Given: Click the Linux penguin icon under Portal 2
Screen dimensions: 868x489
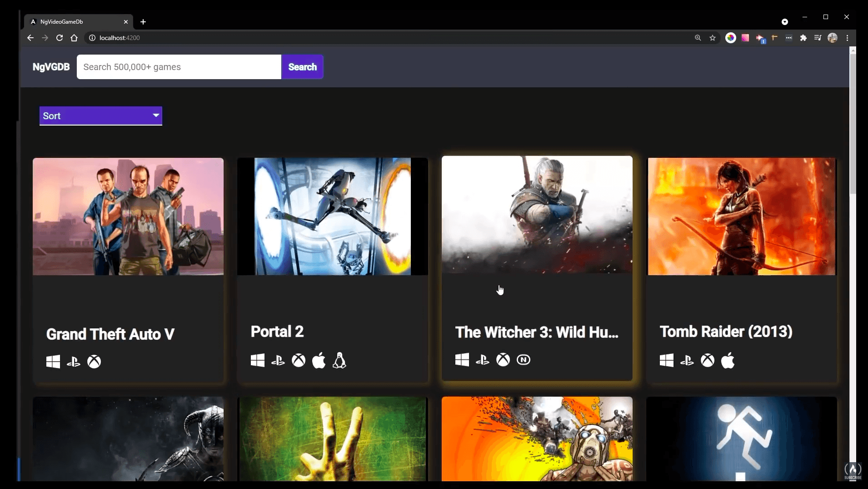Looking at the screenshot, I should pyautogui.click(x=339, y=360).
